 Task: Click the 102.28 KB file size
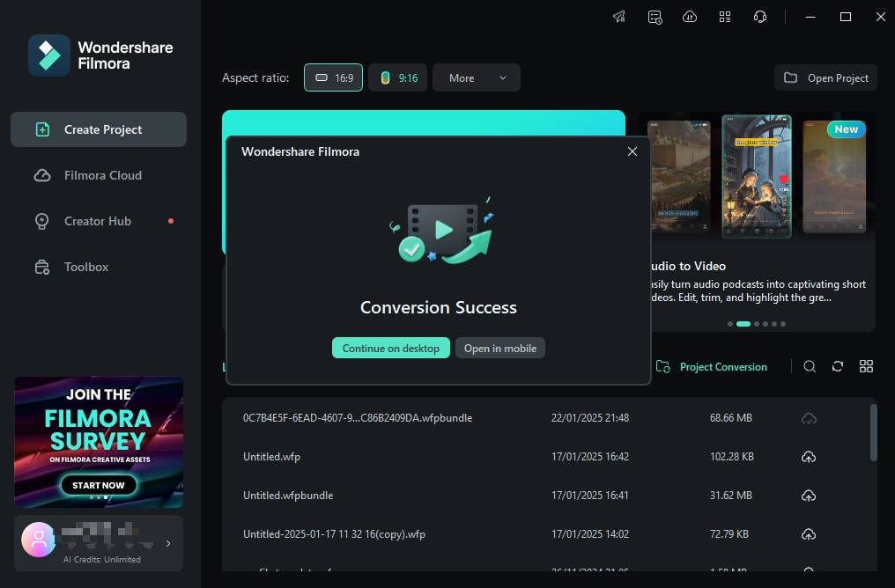click(732, 457)
